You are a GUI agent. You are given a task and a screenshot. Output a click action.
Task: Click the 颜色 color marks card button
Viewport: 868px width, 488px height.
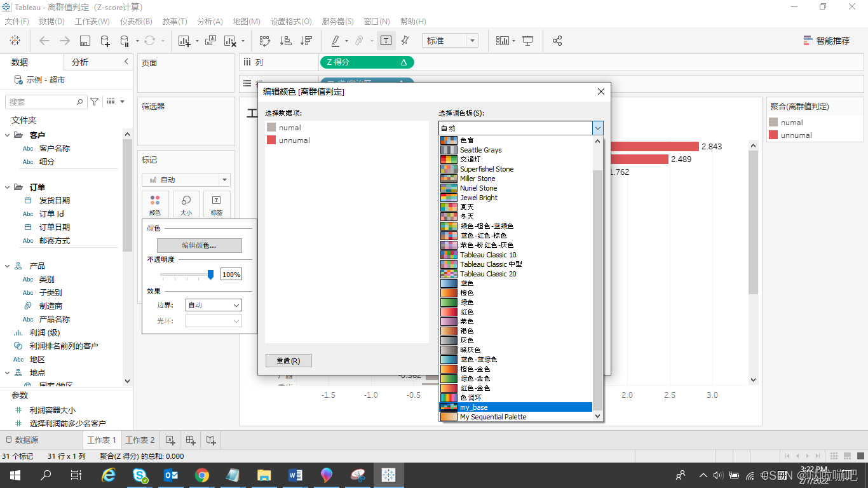[x=155, y=205]
